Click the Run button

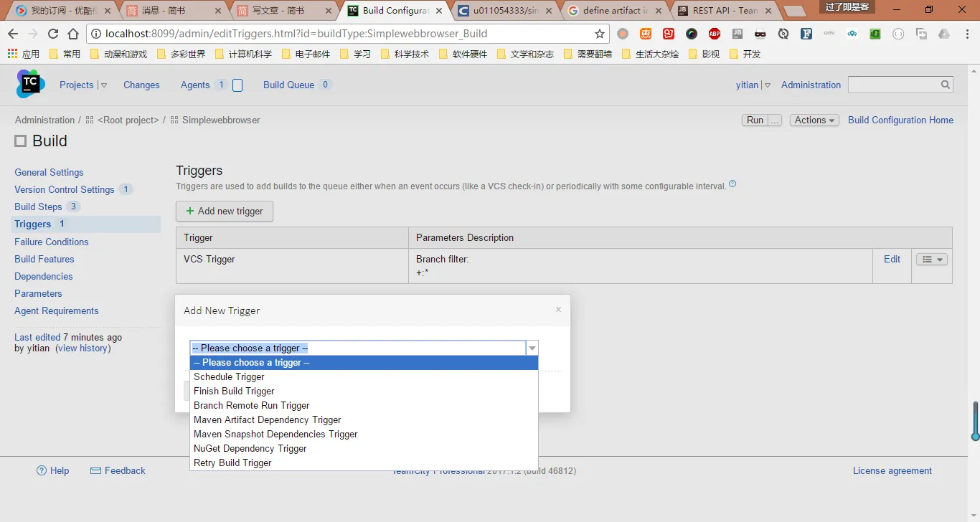[755, 120]
